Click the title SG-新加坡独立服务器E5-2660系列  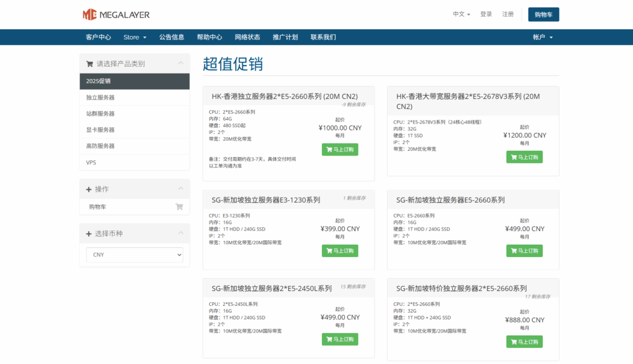(x=450, y=200)
